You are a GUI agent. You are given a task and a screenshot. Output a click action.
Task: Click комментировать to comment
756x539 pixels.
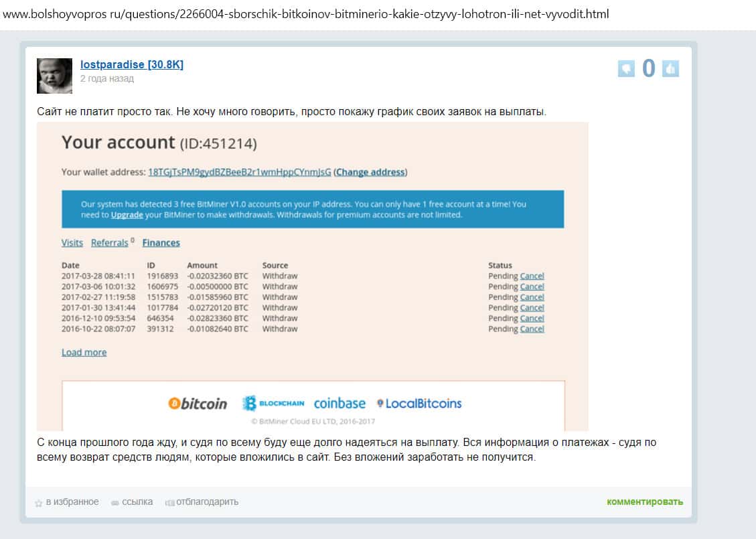pyautogui.click(x=645, y=502)
